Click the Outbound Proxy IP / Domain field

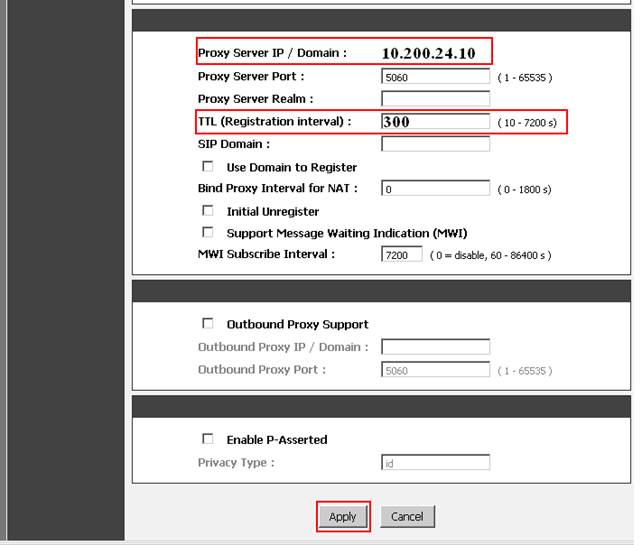point(435,347)
